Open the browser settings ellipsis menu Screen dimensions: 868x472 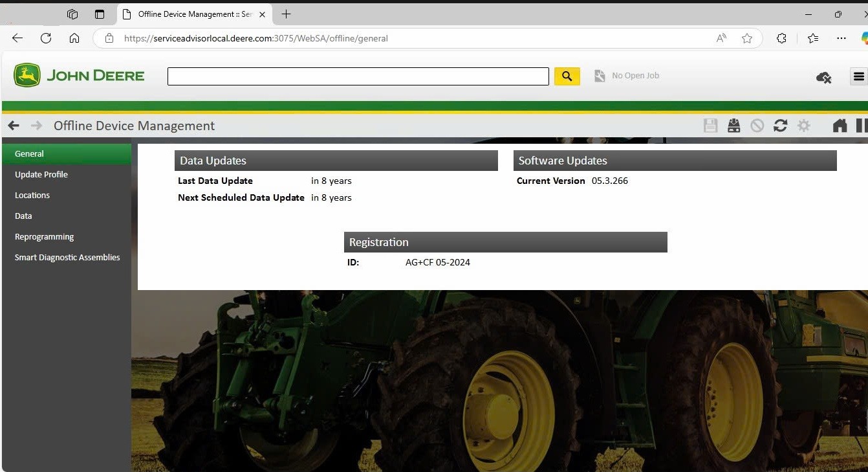click(841, 38)
